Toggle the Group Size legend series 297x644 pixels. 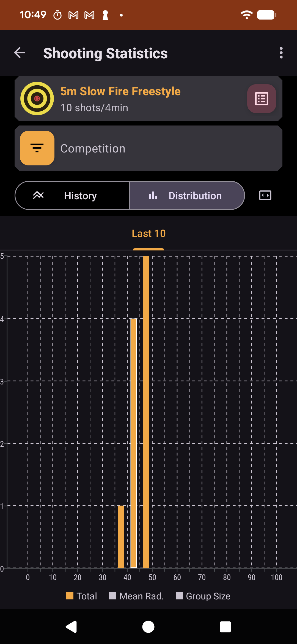click(x=203, y=596)
